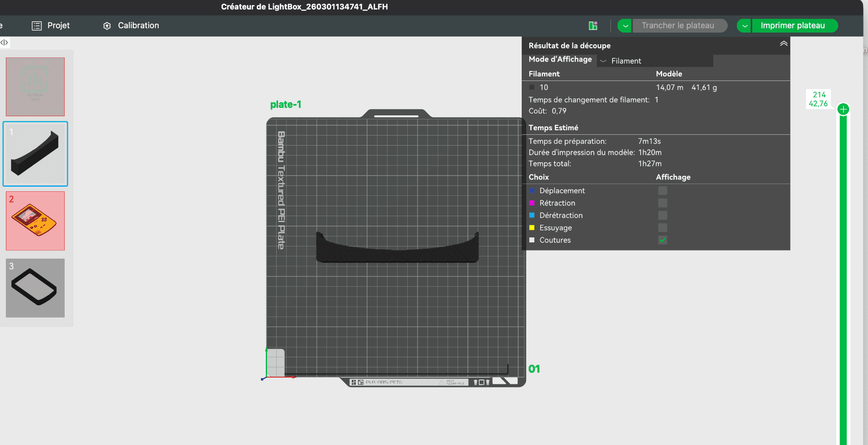868x445 pixels.
Task: Enable the Déplacement display checkbox
Action: click(x=662, y=191)
